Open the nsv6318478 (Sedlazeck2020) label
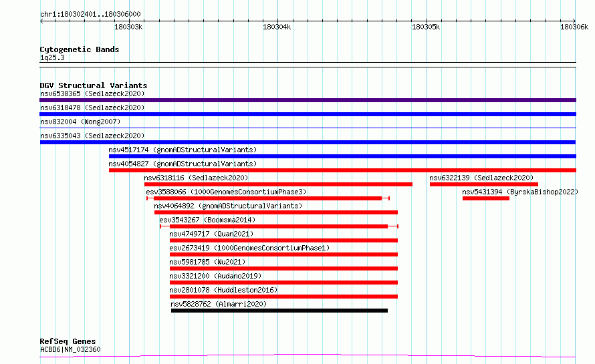Screen dimensions: 595x364 (x=92, y=108)
